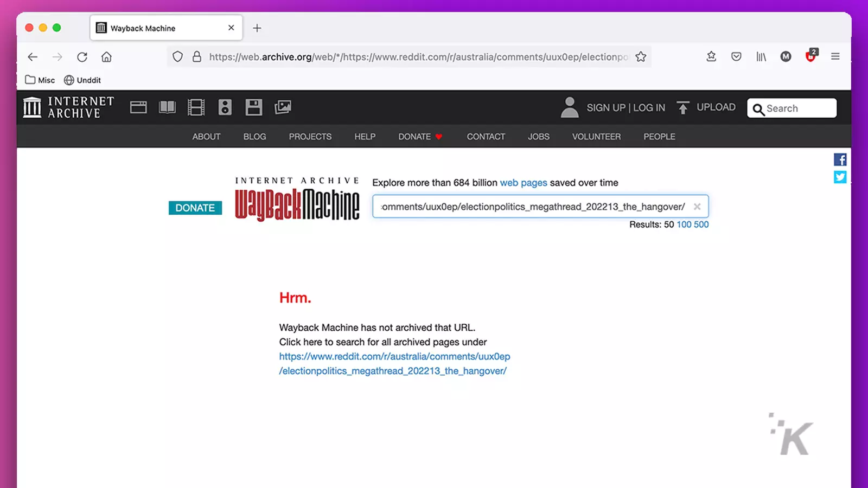868x488 pixels.
Task: Close the Wayback Machine tab
Action: tap(231, 28)
